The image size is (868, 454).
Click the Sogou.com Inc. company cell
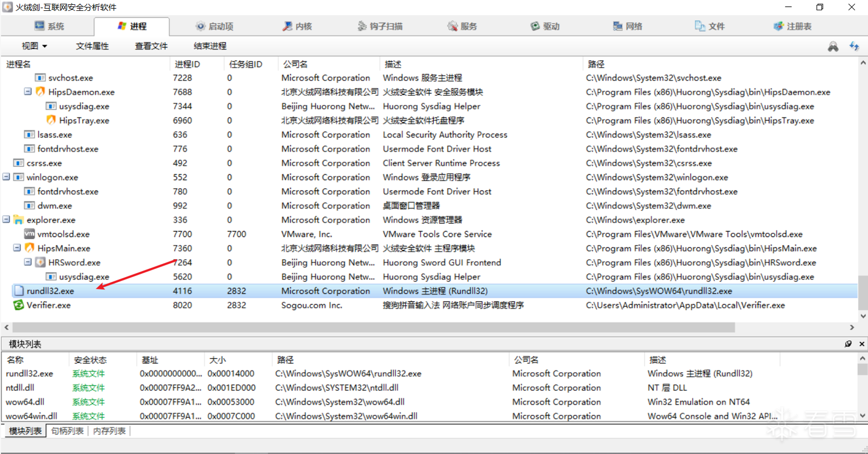tap(312, 305)
